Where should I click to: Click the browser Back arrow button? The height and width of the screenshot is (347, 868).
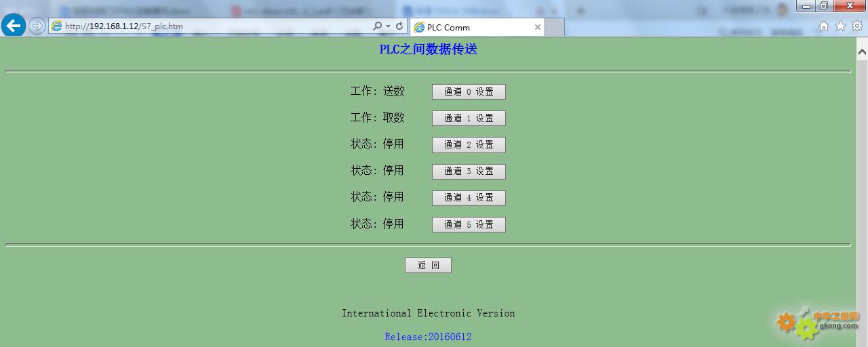14,26
